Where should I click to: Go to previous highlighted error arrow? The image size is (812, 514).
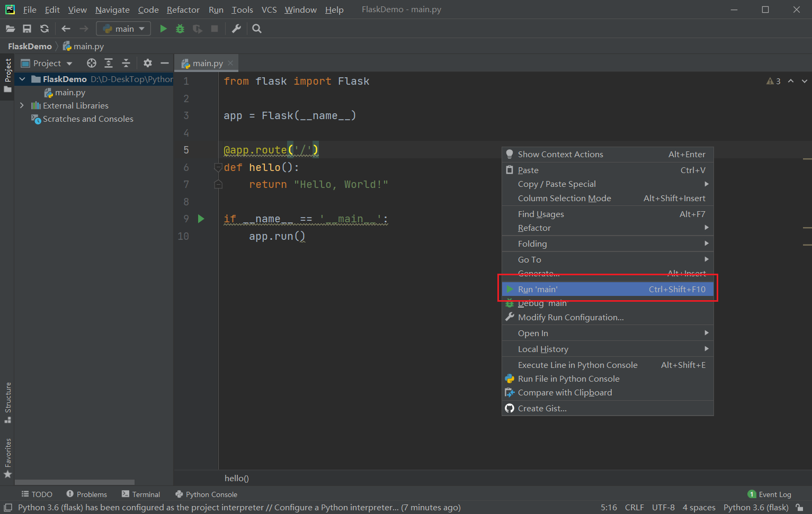point(791,81)
